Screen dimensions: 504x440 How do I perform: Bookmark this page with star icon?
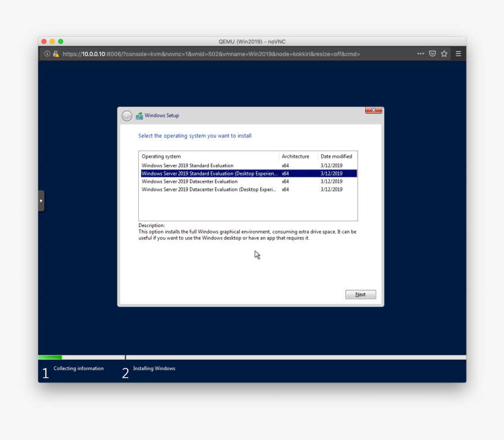click(x=444, y=54)
